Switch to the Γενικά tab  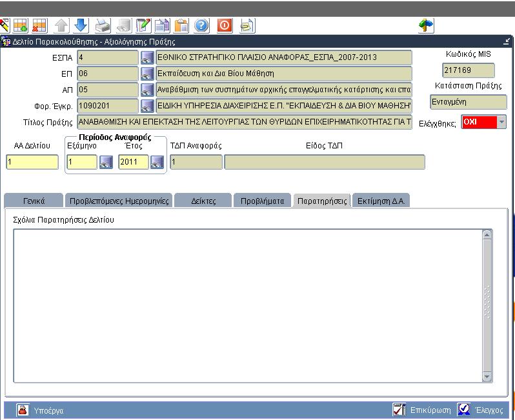(34, 201)
